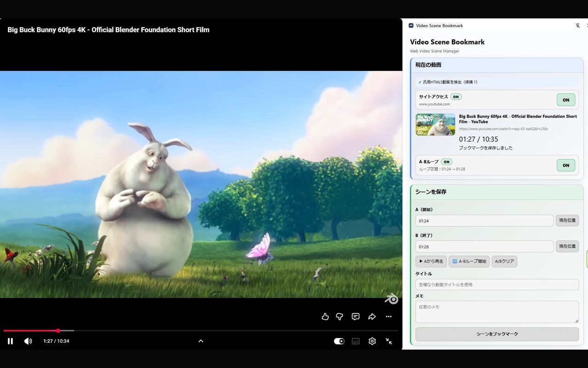Viewport: 588px width, 368px height.
Task: Click ブックマークを保存しました message
Action: [486, 148]
